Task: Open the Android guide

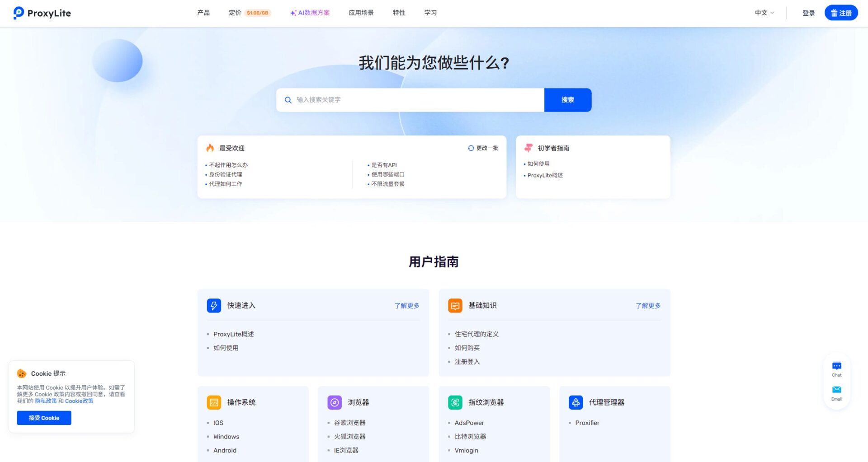Action: [x=225, y=450]
